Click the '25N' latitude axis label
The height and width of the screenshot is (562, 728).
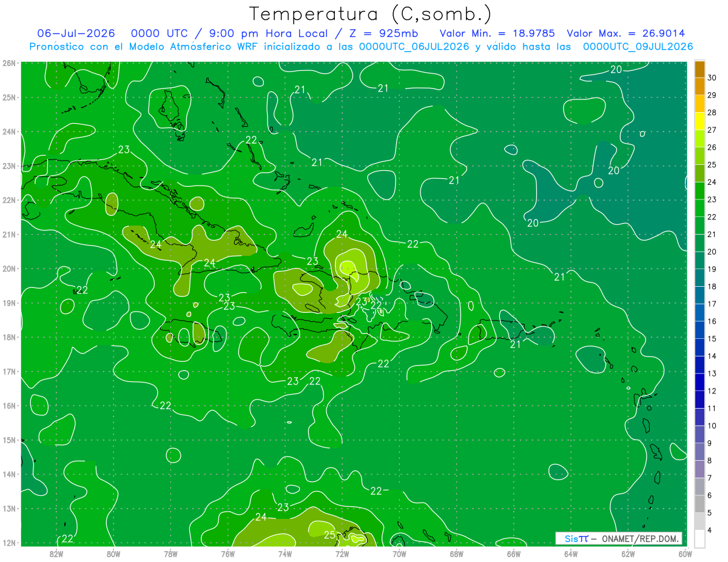[x=9, y=97]
